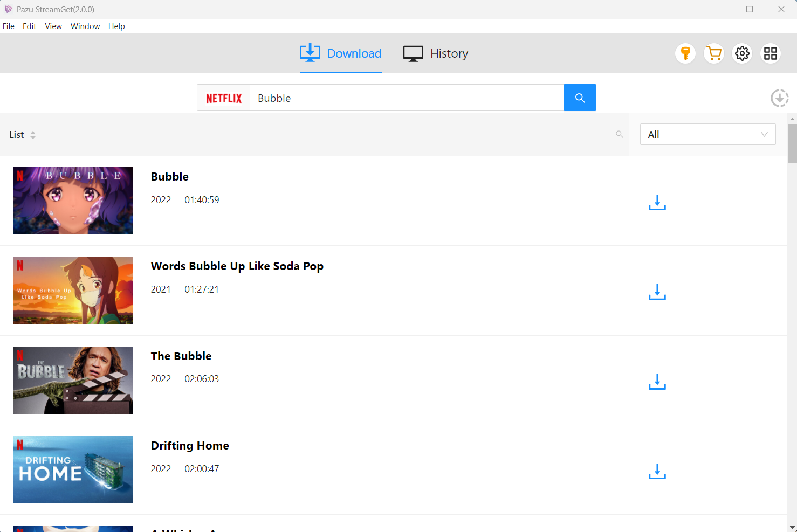
Task: Click the duration 02:00:47
Action: (x=202, y=469)
